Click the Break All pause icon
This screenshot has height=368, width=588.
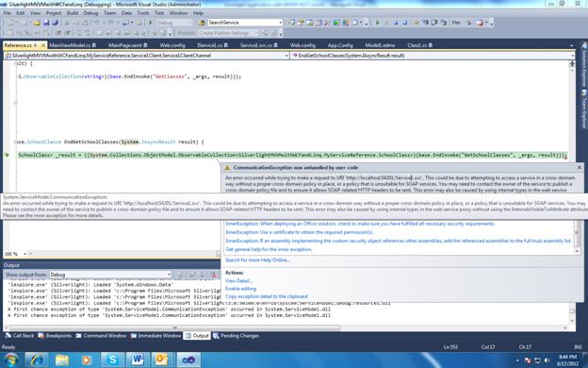click(x=386, y=23)
